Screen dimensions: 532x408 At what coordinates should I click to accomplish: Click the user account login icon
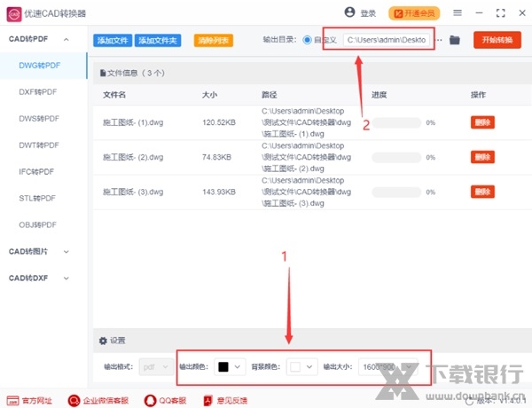(349, 12)
